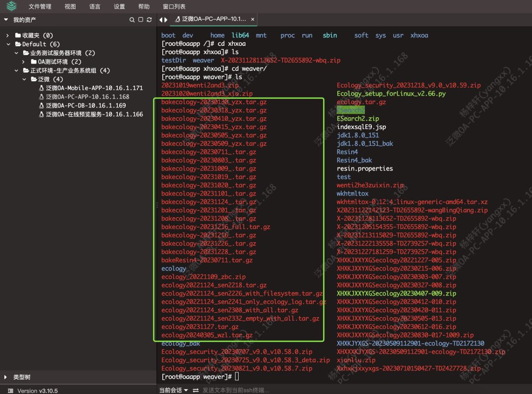Viewport: 532px width, 394px height.
Task: Click the application logo in top-left corner
Action: coord(11,6)
